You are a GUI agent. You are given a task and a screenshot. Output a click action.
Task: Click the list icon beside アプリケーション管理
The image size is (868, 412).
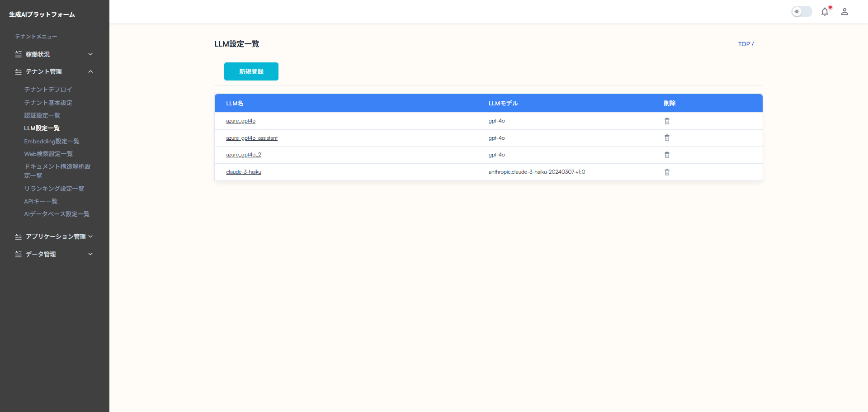[x=19, y=237]
